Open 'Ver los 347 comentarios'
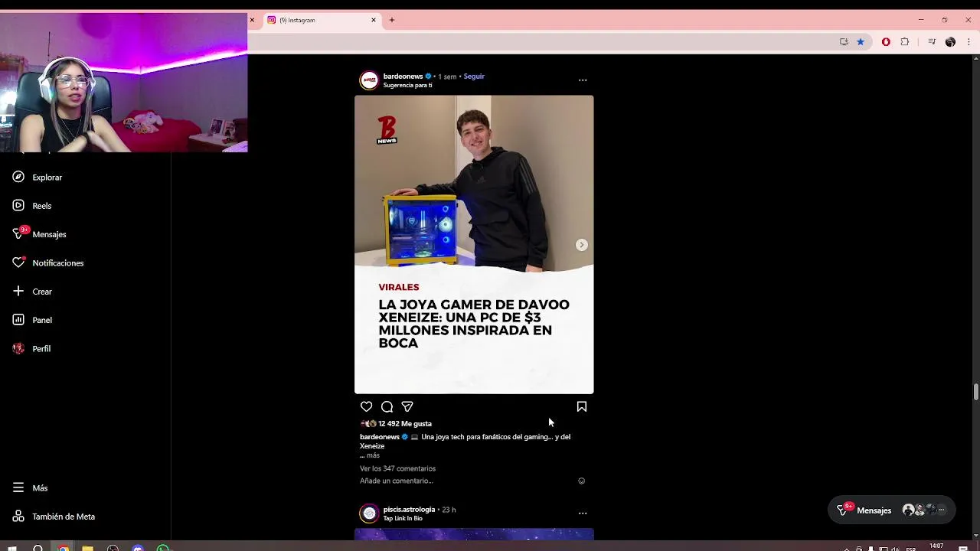 [x=397, y=468]
